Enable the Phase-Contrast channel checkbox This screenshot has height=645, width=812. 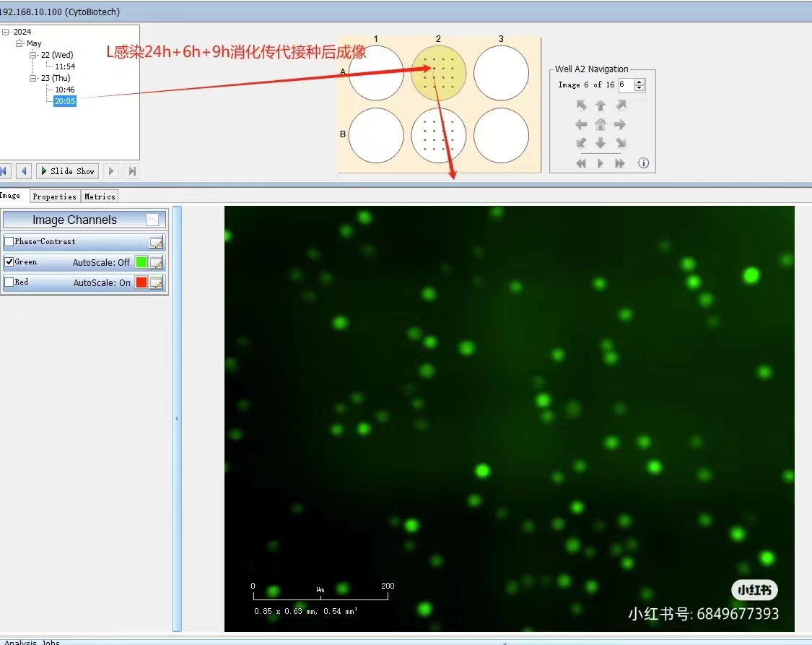9,241
